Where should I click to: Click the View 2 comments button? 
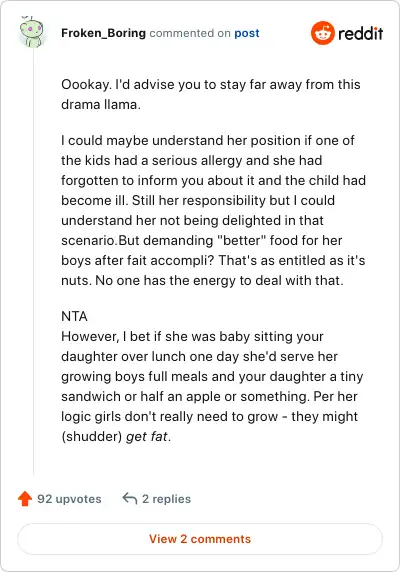tap(200, 539)
